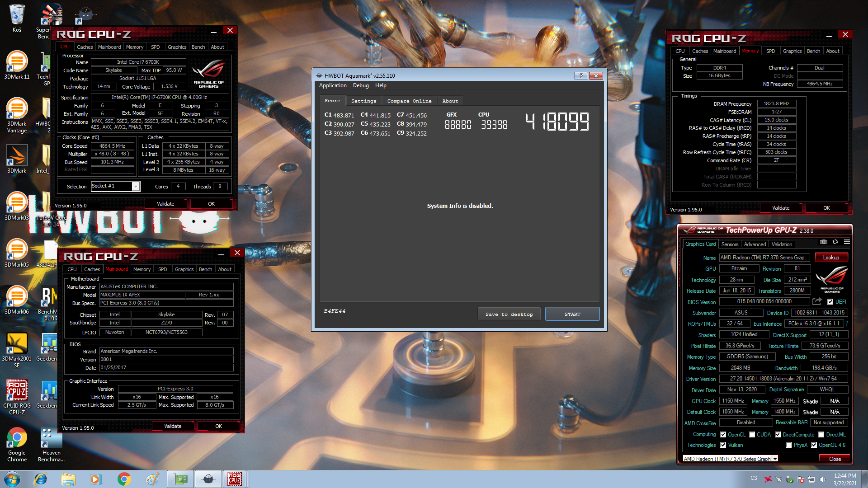
Task: Open Caches tab in top-left CPU-Z
Action: [x=85, y=47]
